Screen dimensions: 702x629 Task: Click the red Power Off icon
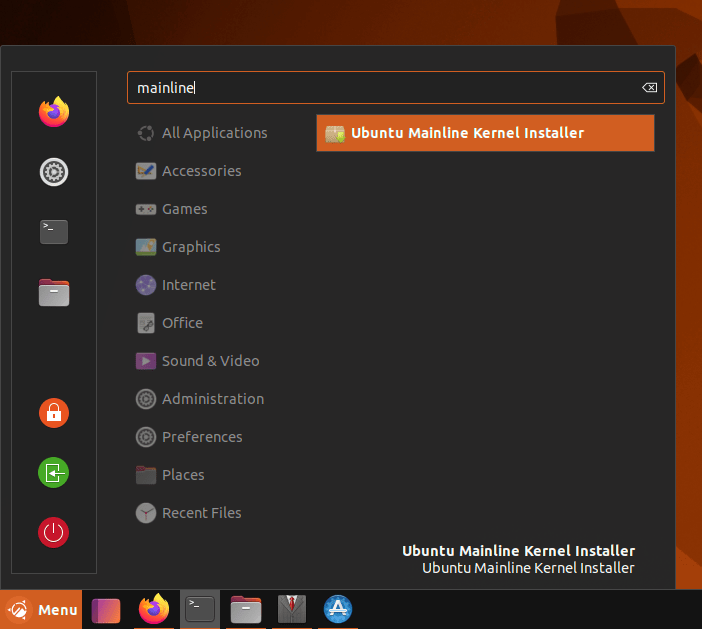coord(54,532)
